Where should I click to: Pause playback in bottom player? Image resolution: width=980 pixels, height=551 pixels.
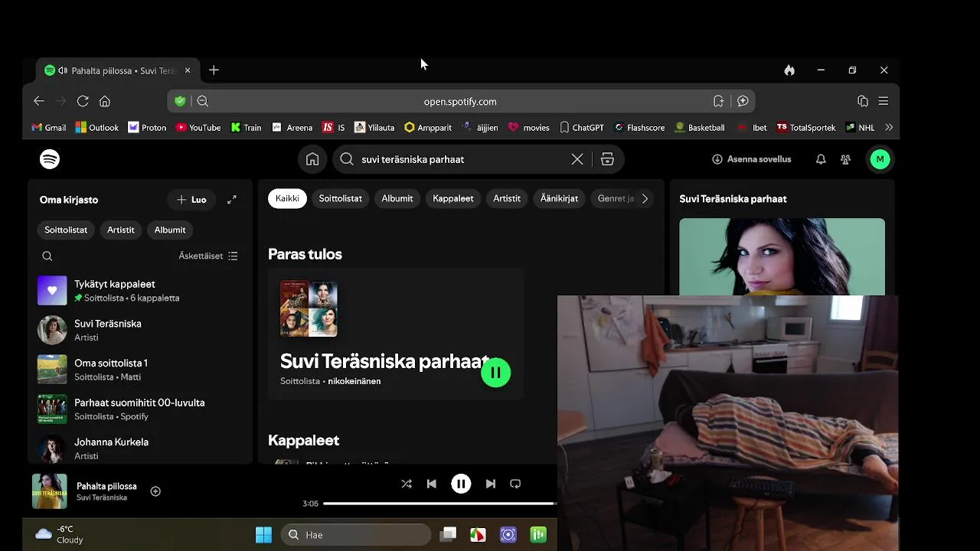pyautogui.click(x=461, y=484)
